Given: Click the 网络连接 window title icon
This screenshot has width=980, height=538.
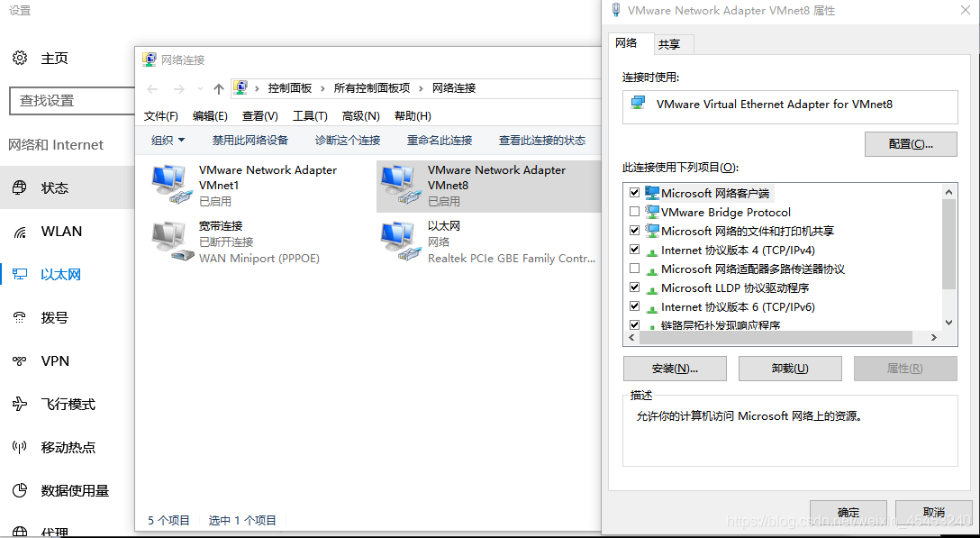Looking at the screenshot, I should 149,59.
